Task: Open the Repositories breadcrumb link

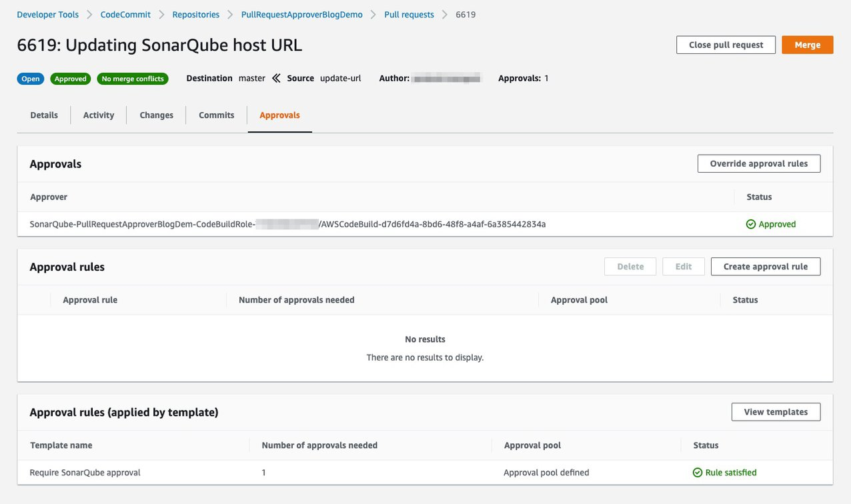Action: click(x=196, y=14)
